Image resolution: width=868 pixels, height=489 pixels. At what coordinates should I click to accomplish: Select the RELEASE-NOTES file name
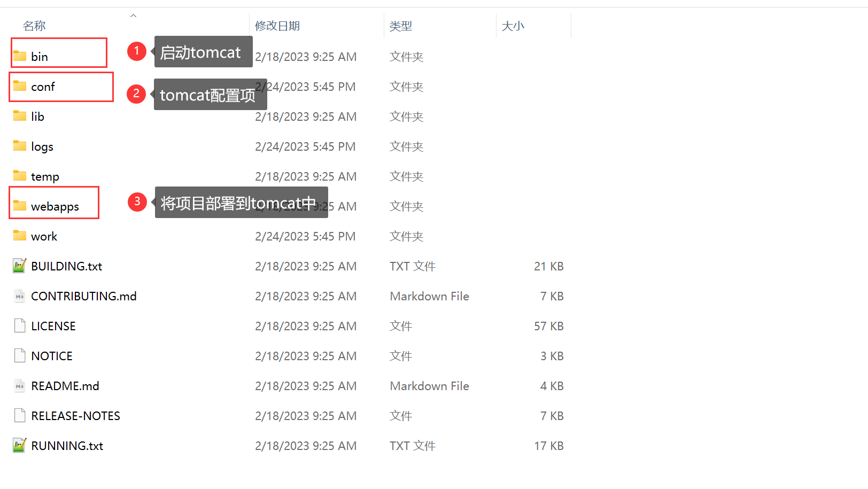tap(75, 416)
